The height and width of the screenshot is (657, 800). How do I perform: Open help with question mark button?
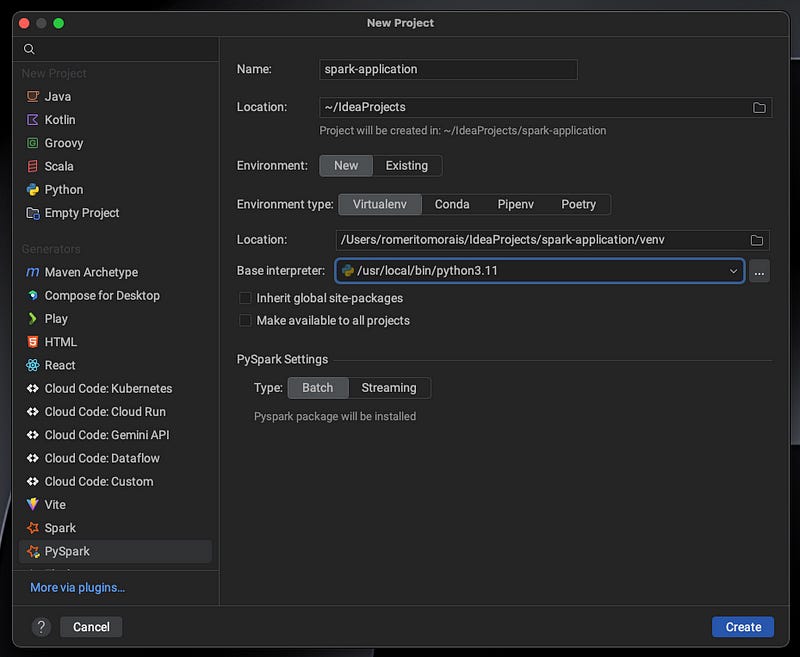[41, 627]
